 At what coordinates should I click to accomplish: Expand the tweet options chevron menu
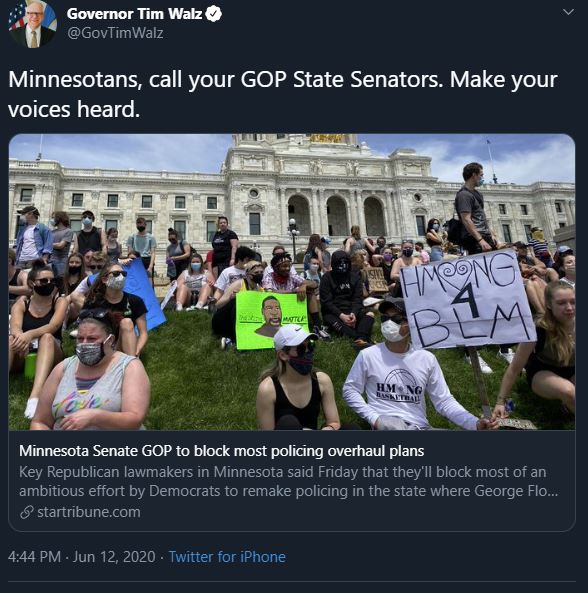568,12
